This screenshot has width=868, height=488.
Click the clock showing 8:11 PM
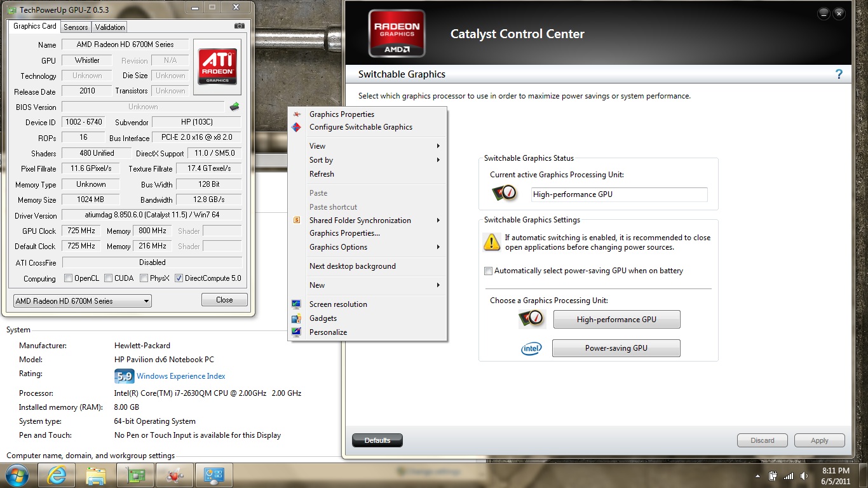835,471
